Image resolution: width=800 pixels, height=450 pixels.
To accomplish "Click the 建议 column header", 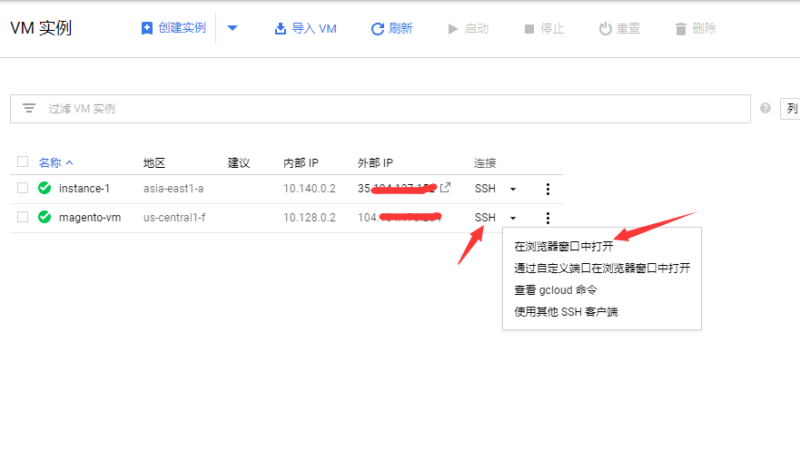I will pos(238,163).
